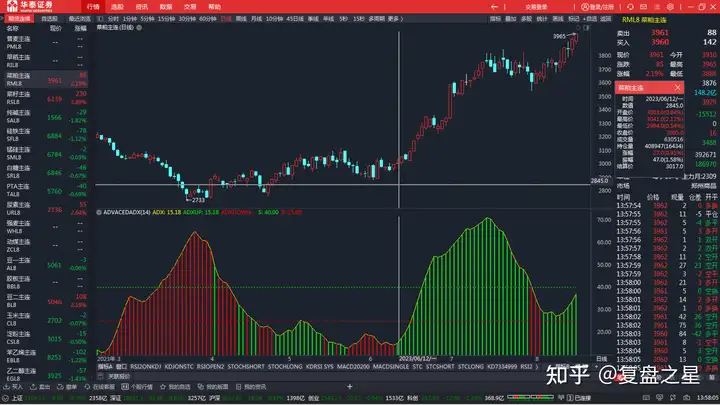
Task: Select 菜籽主连 RSL8 row
Action: [46, 98]
